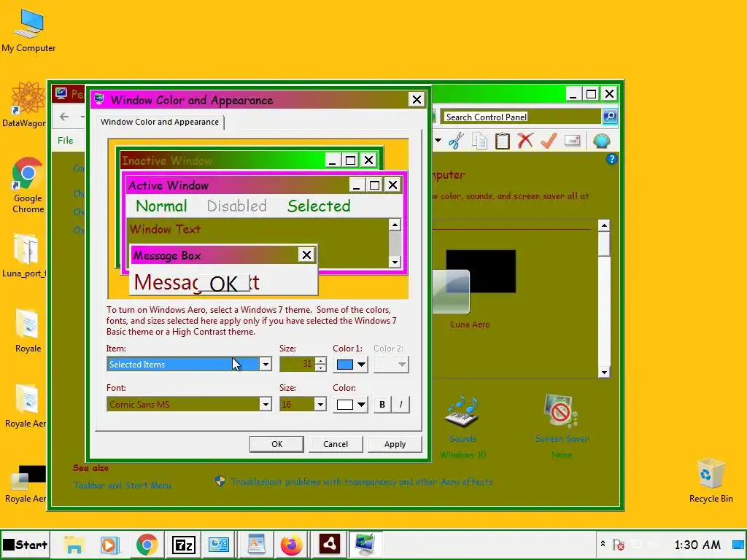Click the blue help question mark icon

pyautogui.click(x=612, y=159)
